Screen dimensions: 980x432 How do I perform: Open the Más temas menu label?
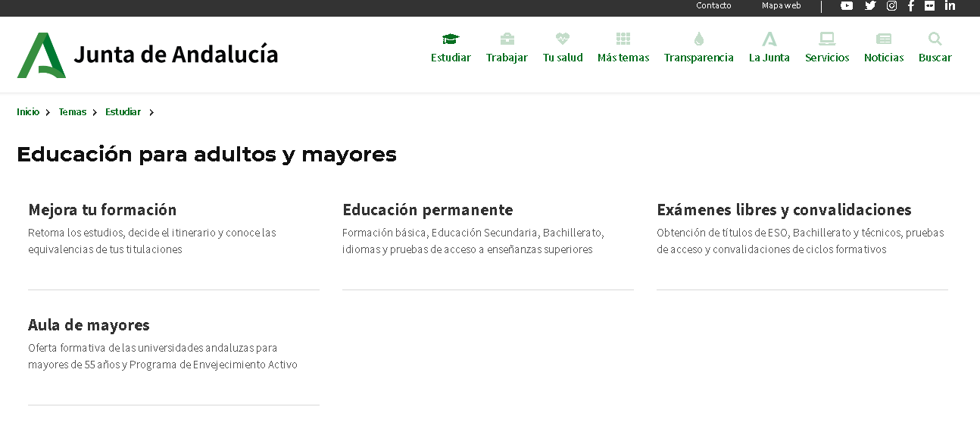coord(623,58)
